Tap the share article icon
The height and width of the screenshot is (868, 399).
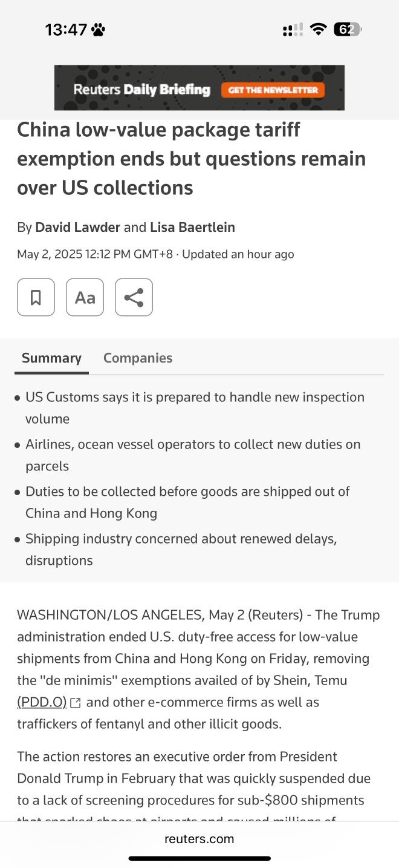134,297
